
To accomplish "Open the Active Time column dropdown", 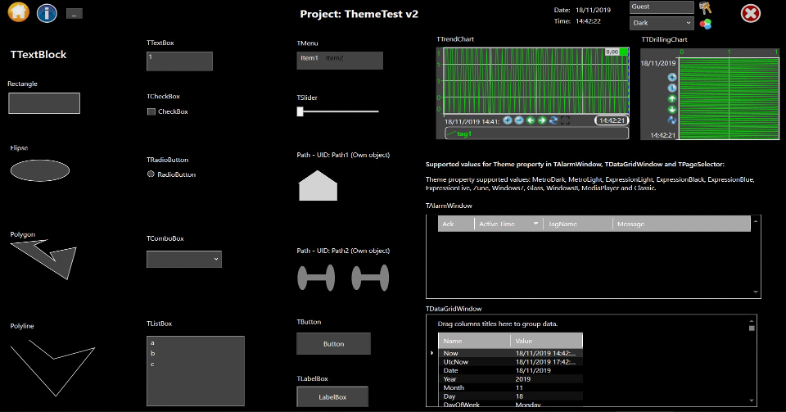I will [536, 224].
